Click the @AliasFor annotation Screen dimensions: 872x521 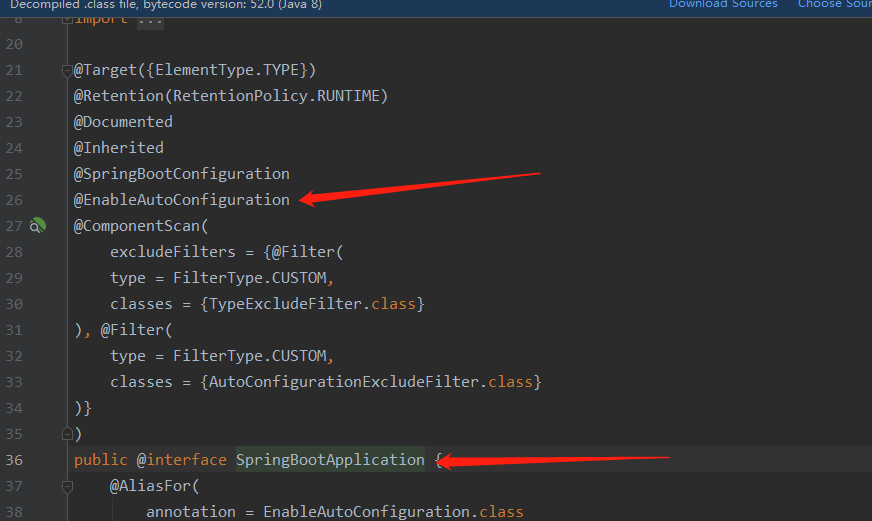(150, 486)
